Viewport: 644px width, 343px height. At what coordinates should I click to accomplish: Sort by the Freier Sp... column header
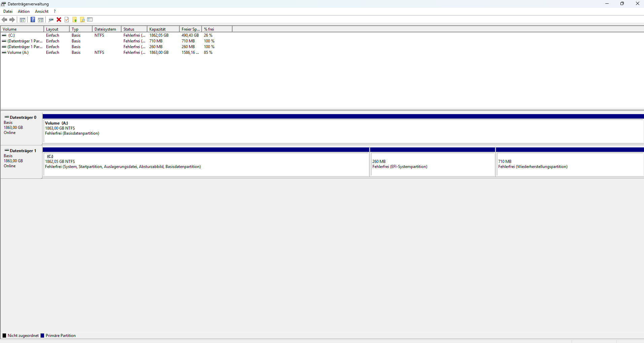pos(190,29)
